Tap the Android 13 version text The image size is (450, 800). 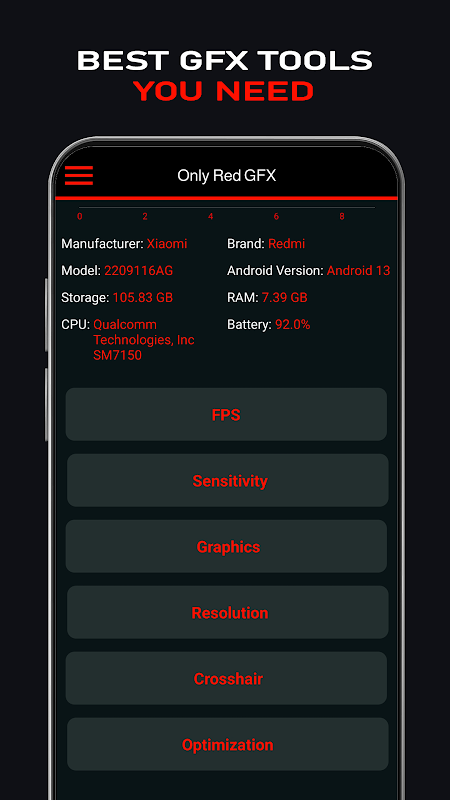click(358, 270)
